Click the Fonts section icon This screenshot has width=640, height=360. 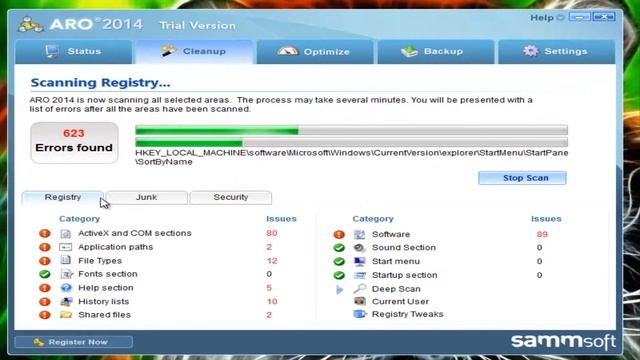pos(66,274)
